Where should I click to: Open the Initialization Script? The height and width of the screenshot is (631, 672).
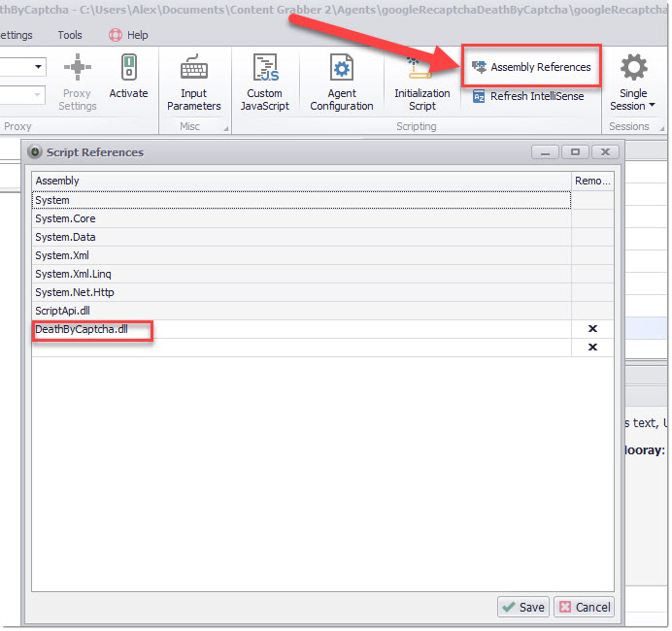(x=421, y=82)
